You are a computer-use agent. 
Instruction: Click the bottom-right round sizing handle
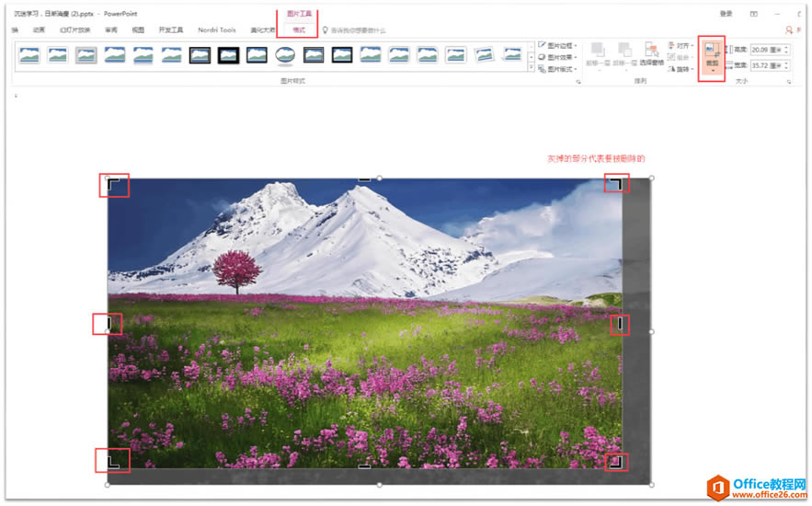pyautogui.click(x=651, y=485)
